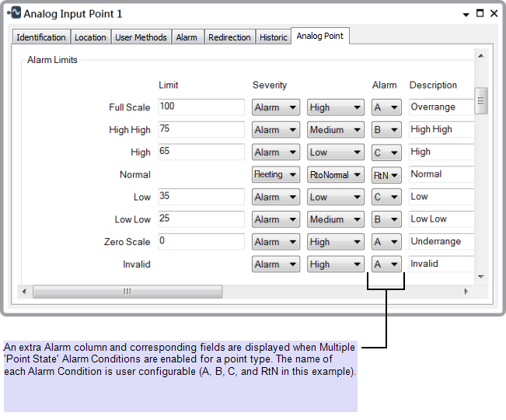Click the Low Low limit field

pos(201,219)
